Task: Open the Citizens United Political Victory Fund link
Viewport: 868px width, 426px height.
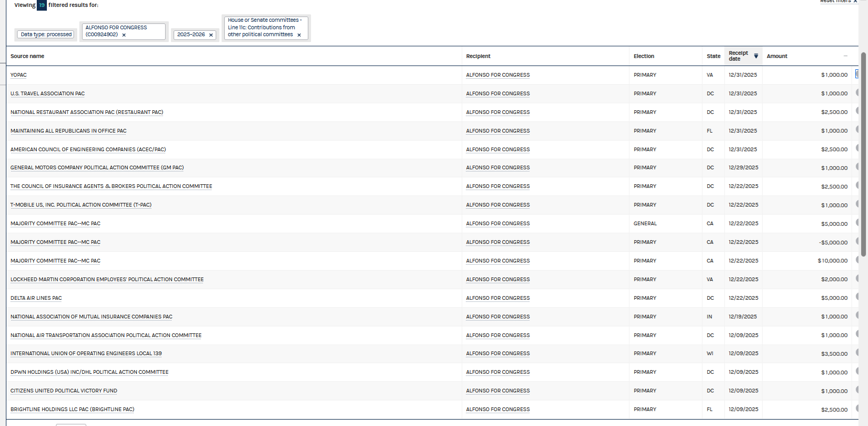Action: (64, 391)
